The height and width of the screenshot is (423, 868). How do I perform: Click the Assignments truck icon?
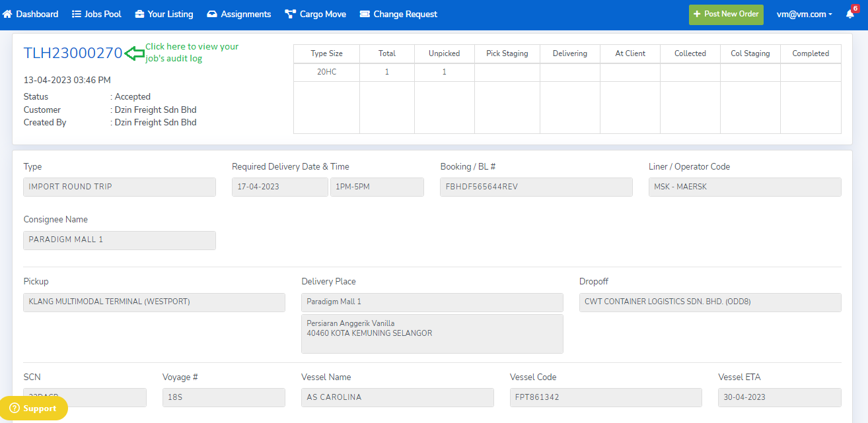click(x=212, y=14)
